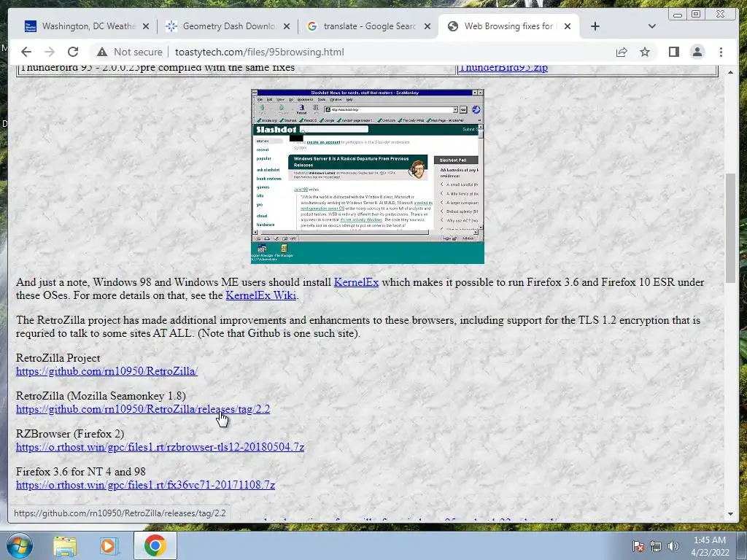Reload the toastytech page

click(x=73, y=52)
